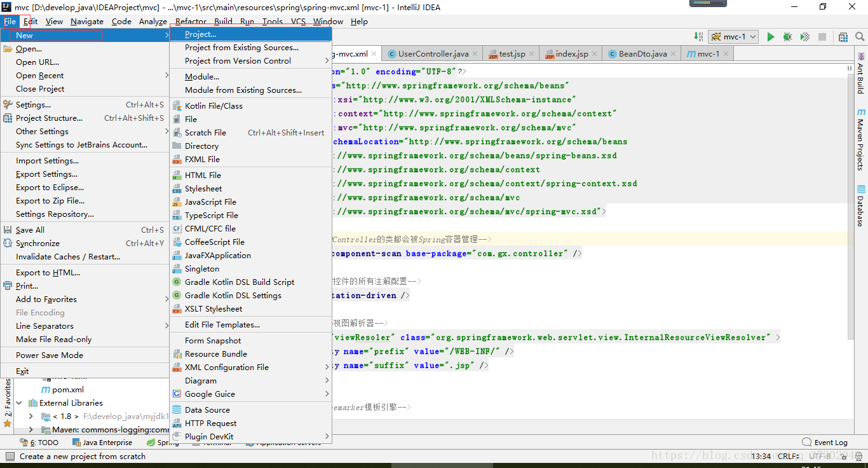
Task: Expand the Other Settings submenu
Action: coord(85,131)
